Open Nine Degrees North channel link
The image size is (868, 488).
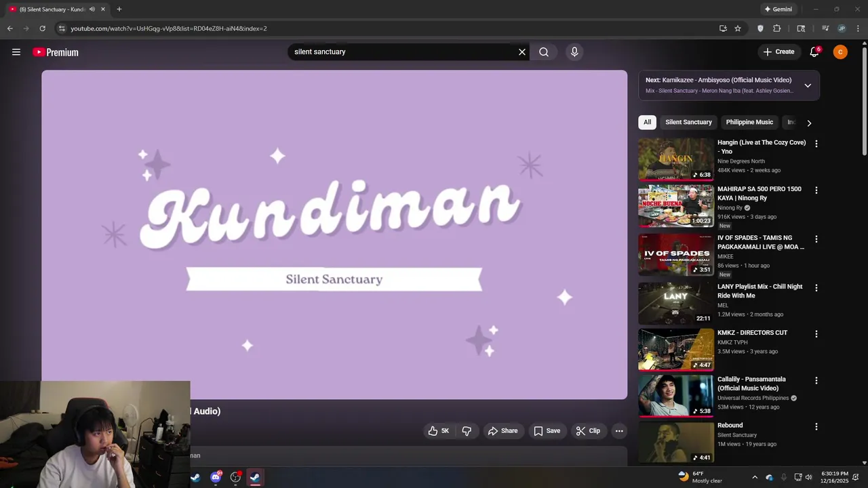741,161
